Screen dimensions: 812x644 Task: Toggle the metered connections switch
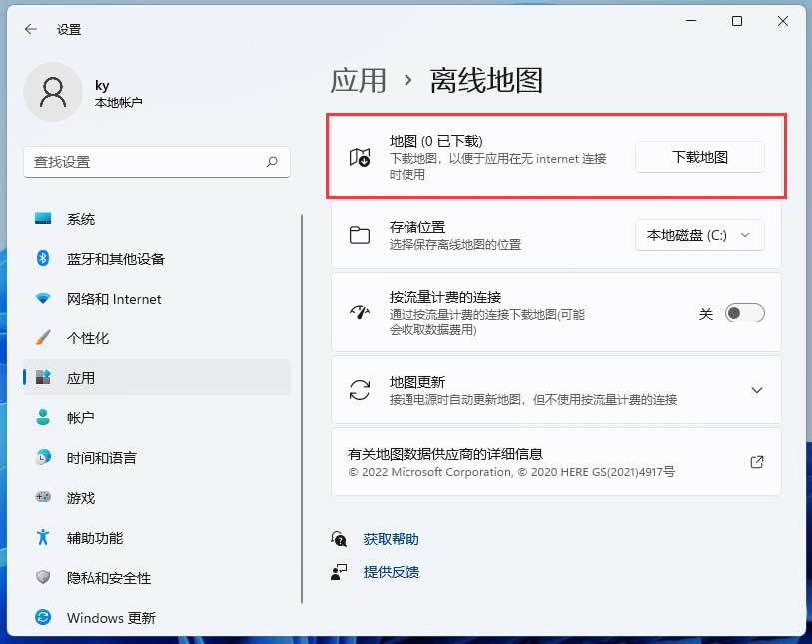point(744,314)
